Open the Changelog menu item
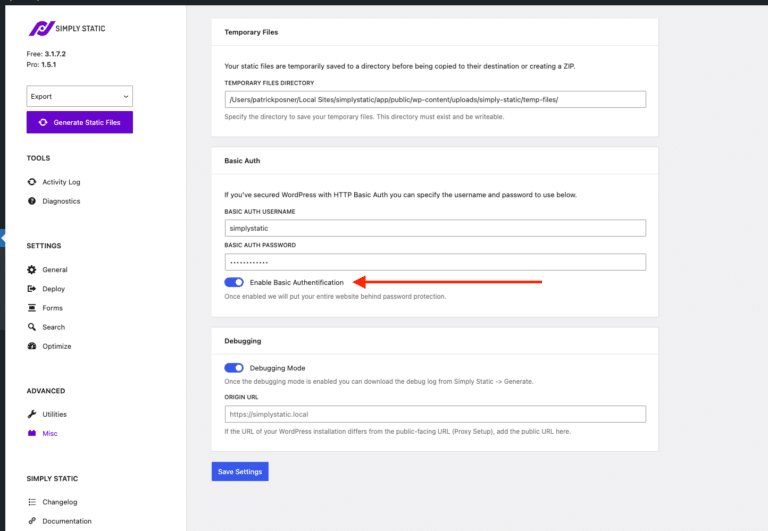The image size is (768, 531). click(x=62, y=502)
